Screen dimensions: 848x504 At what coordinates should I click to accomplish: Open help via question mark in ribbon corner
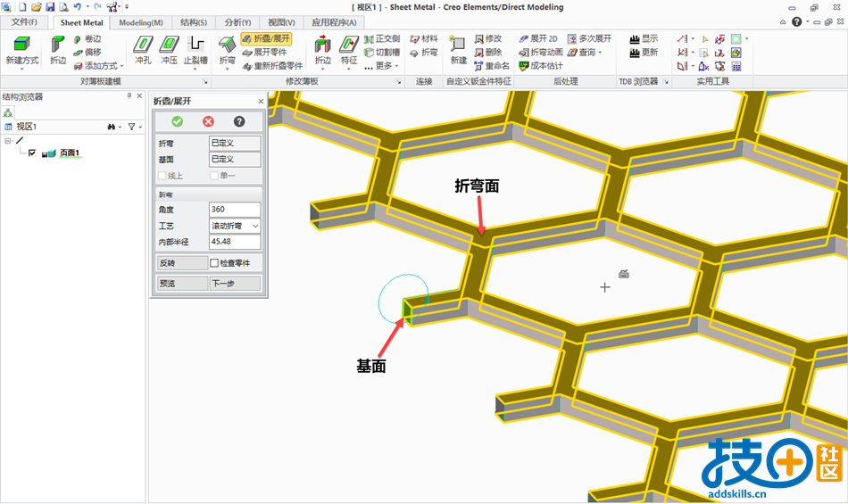click(796, 21)
